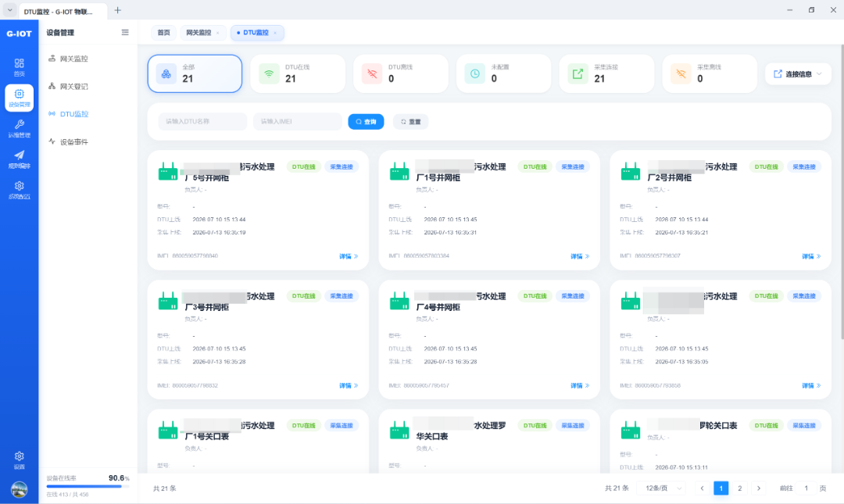The width and height of the screenshot is (844, 504).
Task: Expand the 连接信息 dropdown
Action: point(798,73)
